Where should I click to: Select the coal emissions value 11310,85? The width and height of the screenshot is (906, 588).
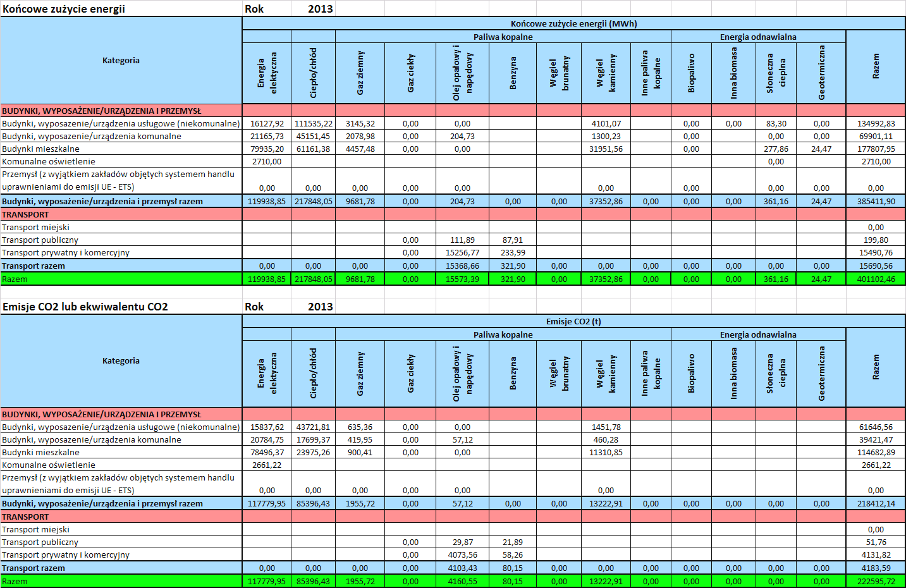point(606,452)
